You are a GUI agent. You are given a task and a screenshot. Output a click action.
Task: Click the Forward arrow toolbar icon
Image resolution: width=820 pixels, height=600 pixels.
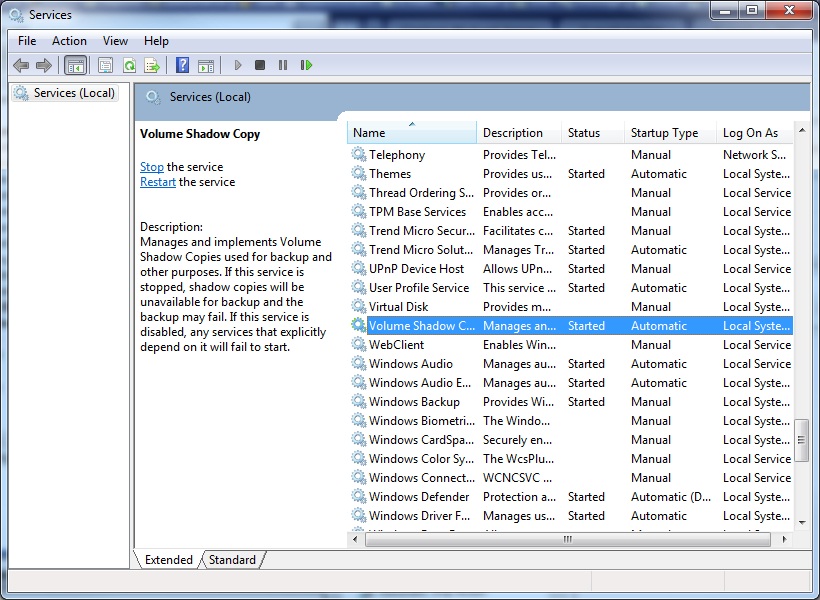pos(44,65)
